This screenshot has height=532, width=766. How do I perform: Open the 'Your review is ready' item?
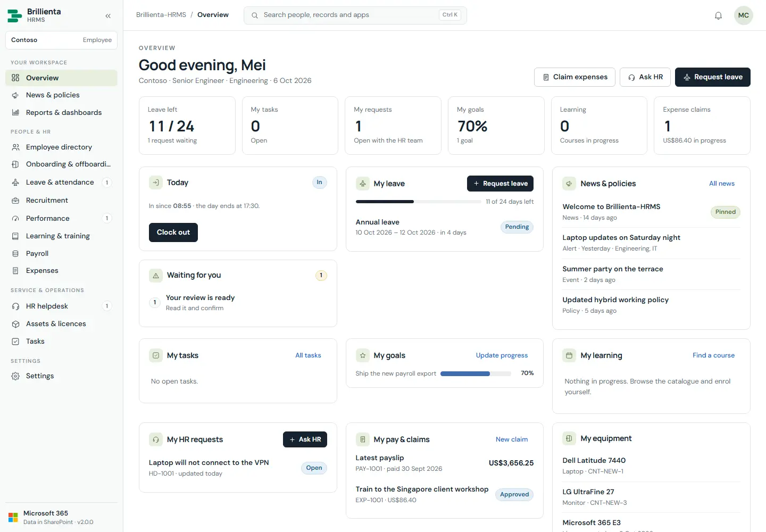click(238, 302)
